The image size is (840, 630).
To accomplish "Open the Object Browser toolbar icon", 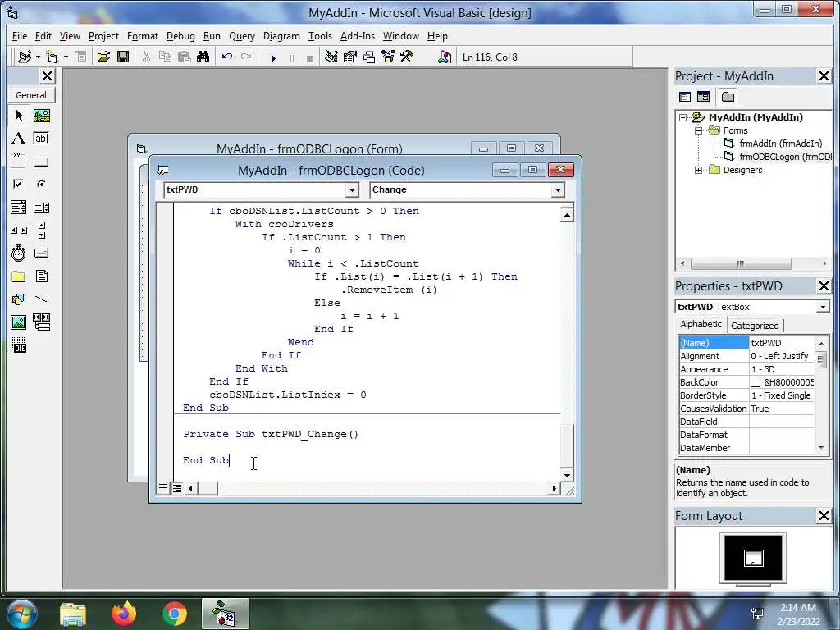I will point(388,57).
